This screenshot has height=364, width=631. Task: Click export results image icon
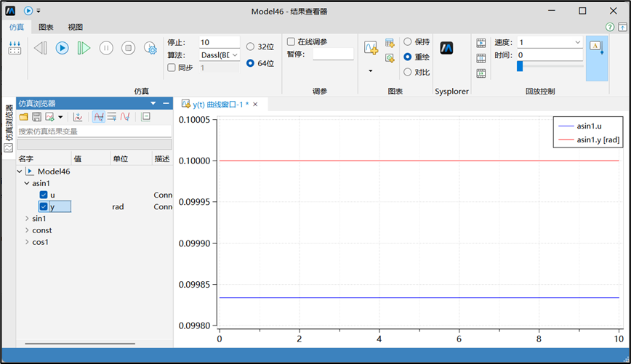(x=49, y=117)
